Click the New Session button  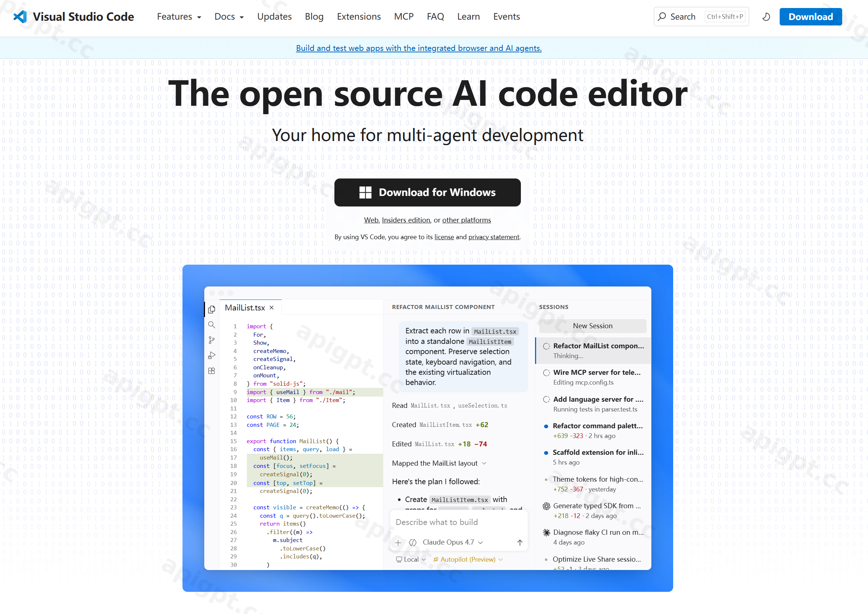(593, 326)
